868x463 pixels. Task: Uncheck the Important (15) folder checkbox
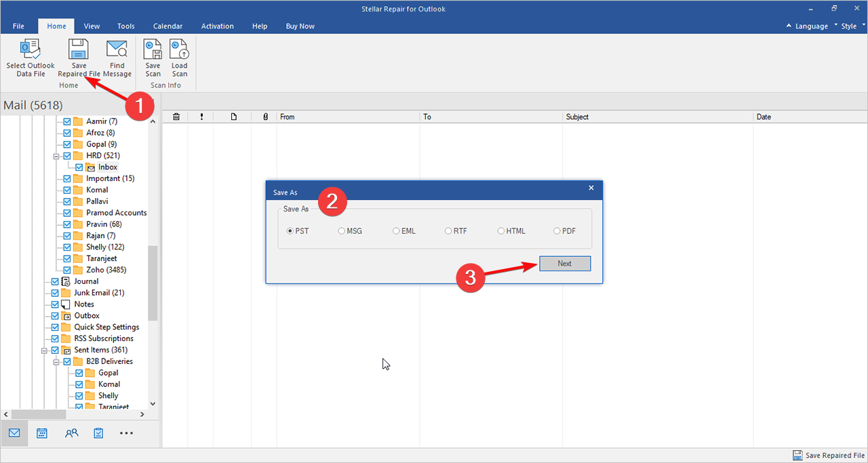(x=67, y=179)
